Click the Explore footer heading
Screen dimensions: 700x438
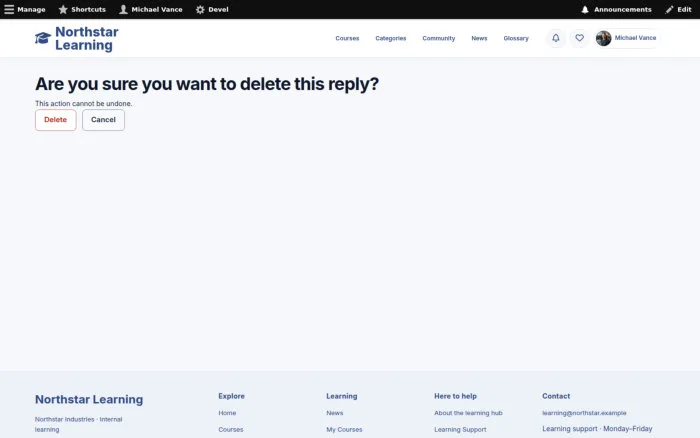pyautogui.click(x=231, y=396)
